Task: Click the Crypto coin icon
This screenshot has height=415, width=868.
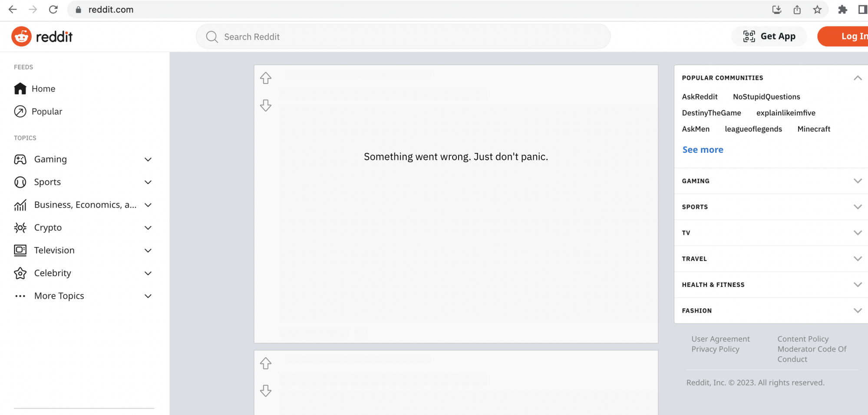Action: point(20,227)
